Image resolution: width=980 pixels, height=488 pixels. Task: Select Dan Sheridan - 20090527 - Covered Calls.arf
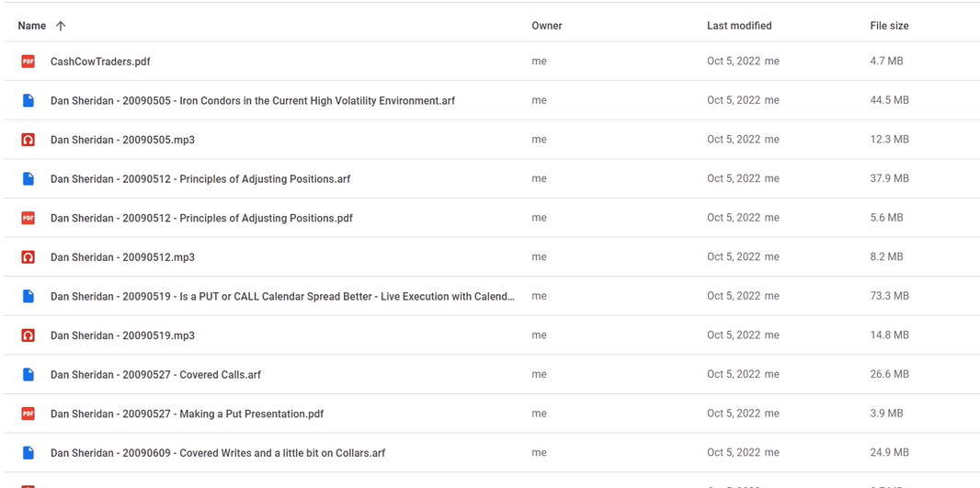tap(155, 375)
